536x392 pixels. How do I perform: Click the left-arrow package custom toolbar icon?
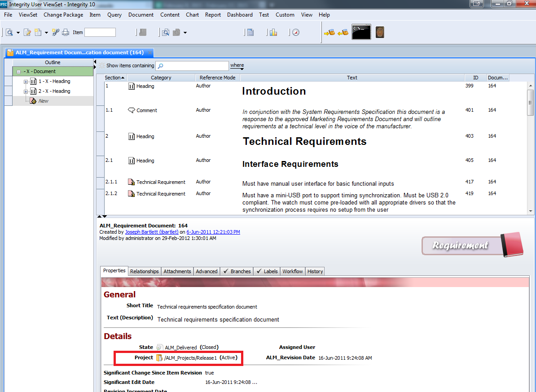coord(343,32)
